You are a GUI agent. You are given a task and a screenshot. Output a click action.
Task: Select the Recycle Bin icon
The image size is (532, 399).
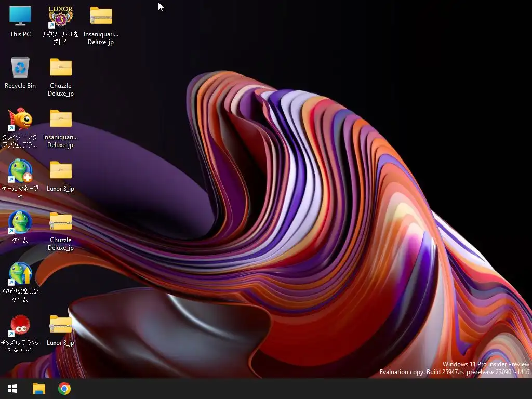[20, 68]
